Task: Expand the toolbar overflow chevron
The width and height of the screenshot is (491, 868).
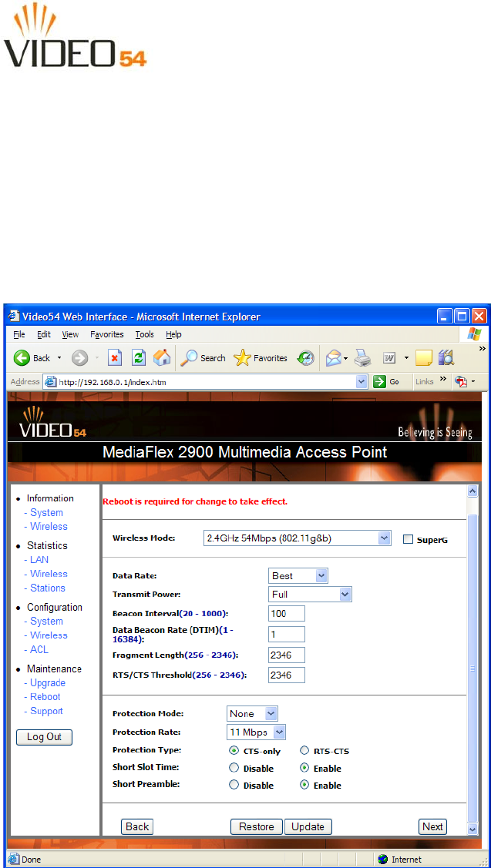Action: [x=482, y=349]
